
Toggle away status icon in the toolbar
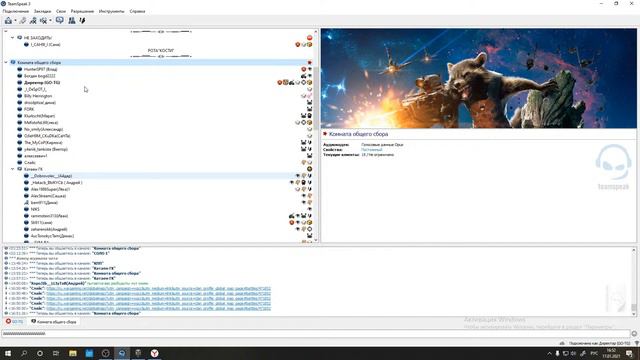(x=43, y=20)
